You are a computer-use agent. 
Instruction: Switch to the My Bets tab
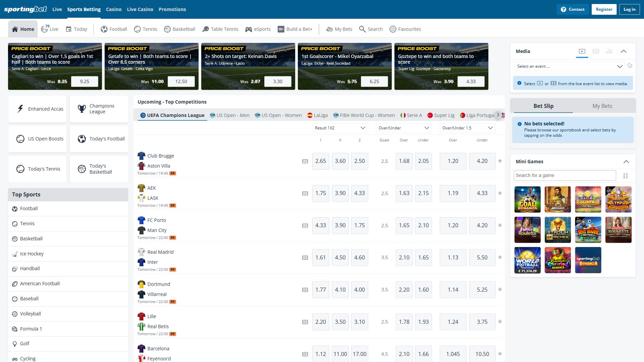tap(602, 106)
